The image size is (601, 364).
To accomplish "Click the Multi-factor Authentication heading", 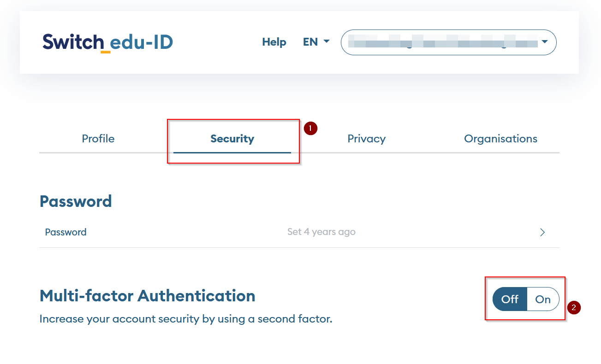I will coord(147,296).
